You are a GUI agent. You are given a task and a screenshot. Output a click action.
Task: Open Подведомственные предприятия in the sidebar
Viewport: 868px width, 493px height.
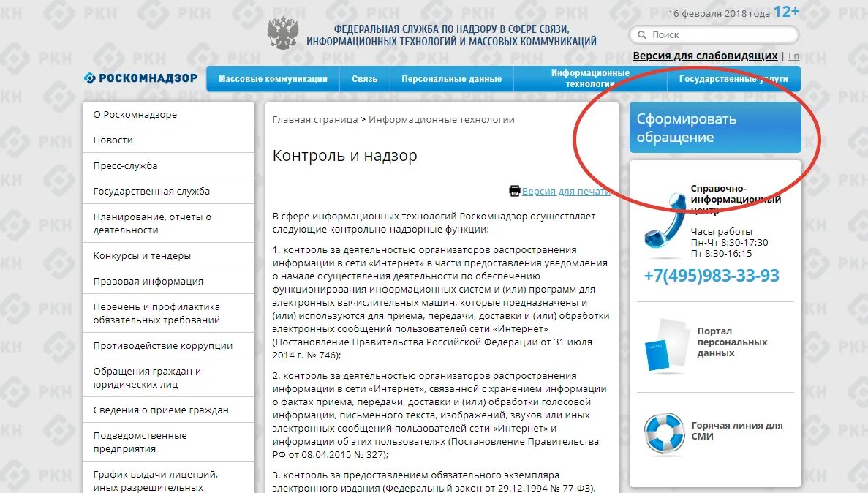[x=168, y=442]
